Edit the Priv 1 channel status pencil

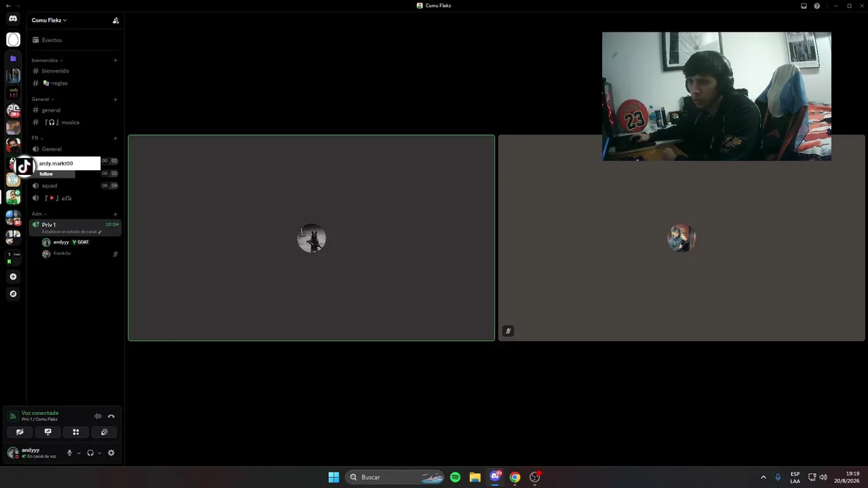100,232
